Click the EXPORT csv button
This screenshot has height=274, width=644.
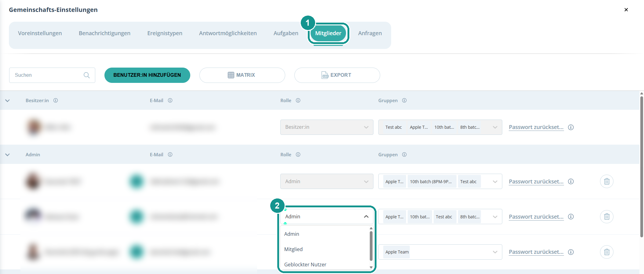coord(337,75)
